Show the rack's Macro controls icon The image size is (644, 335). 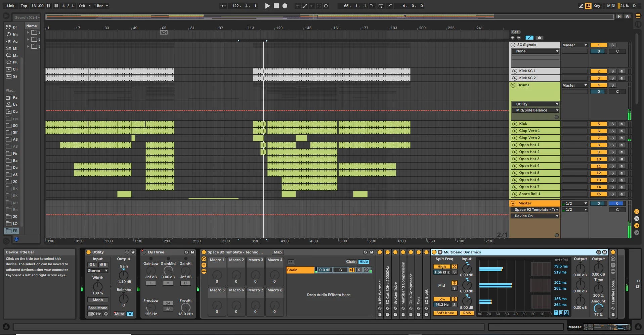click(204, 259)
